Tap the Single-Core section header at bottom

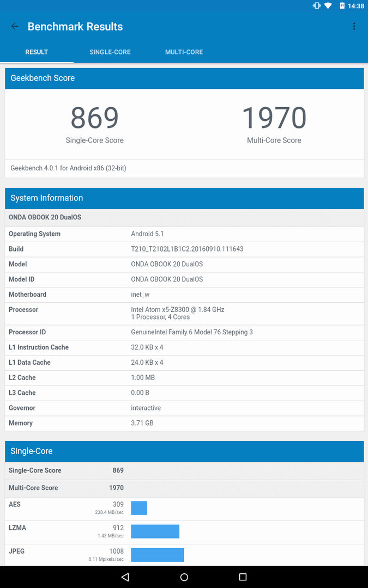coord(184,451)
